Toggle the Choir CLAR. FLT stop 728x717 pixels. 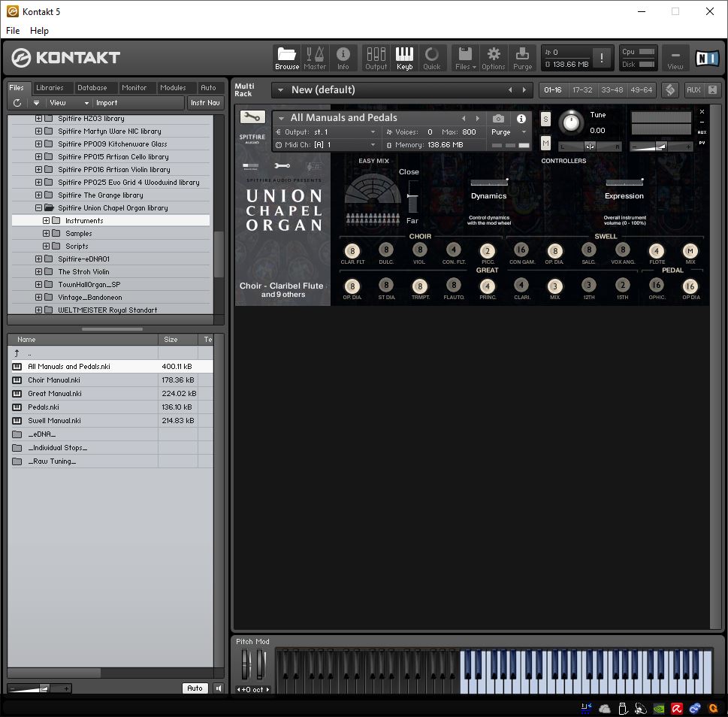click(x=352, y=251)
